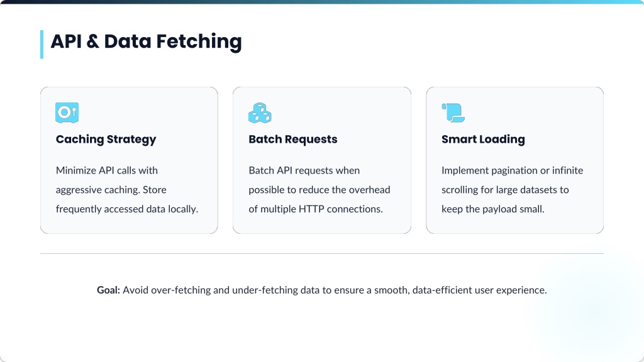Click the 'scrolling for large datasets to' text line
The image size is (644, 362).
(505, 189)
